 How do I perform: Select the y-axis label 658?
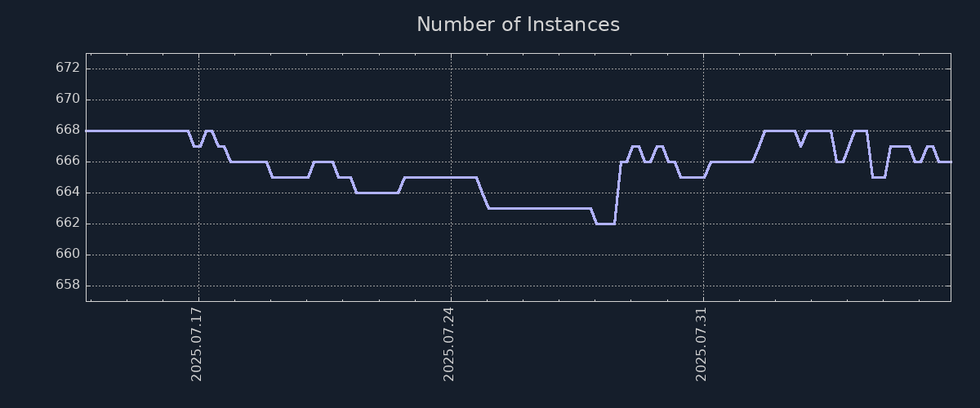click(x=68, y=285)
